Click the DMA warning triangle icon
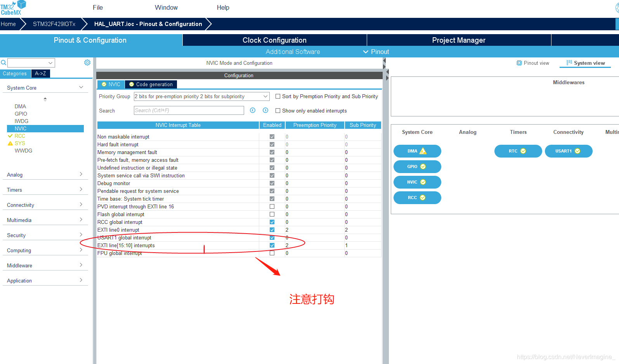619x364 pixels. click(x=423, y=151)
